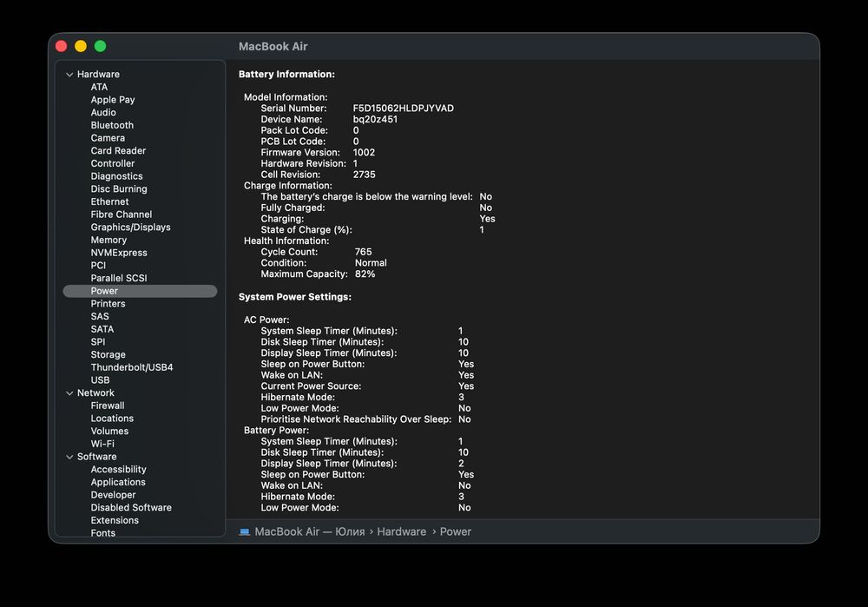Select ATA in the sidebar

click(x=99, y=87)
